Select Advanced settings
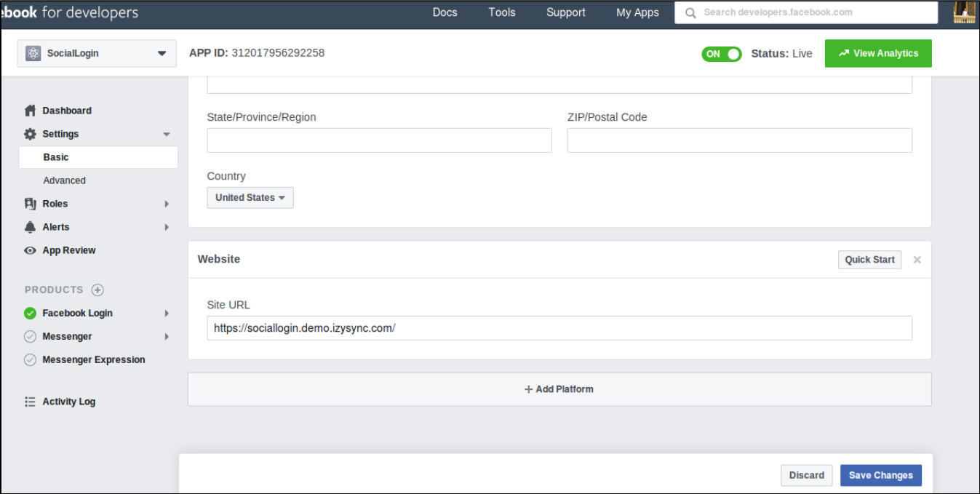The image size is (980, 494). [64, 180]
